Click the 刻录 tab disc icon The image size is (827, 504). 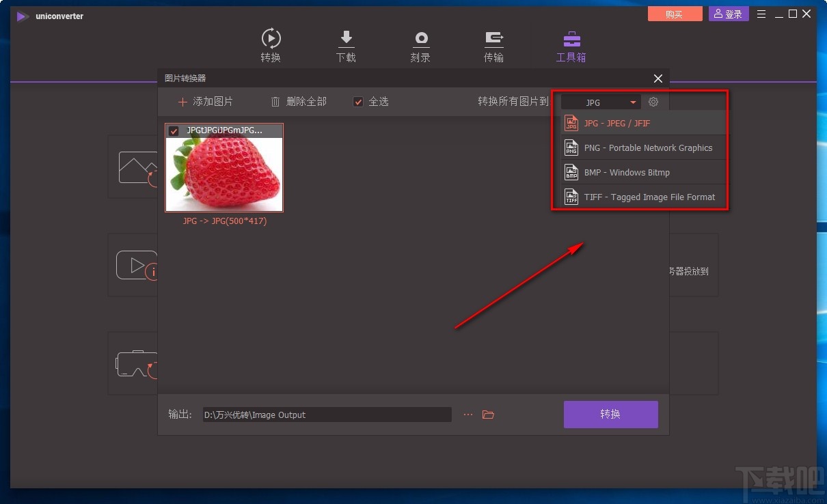(420, 38)
